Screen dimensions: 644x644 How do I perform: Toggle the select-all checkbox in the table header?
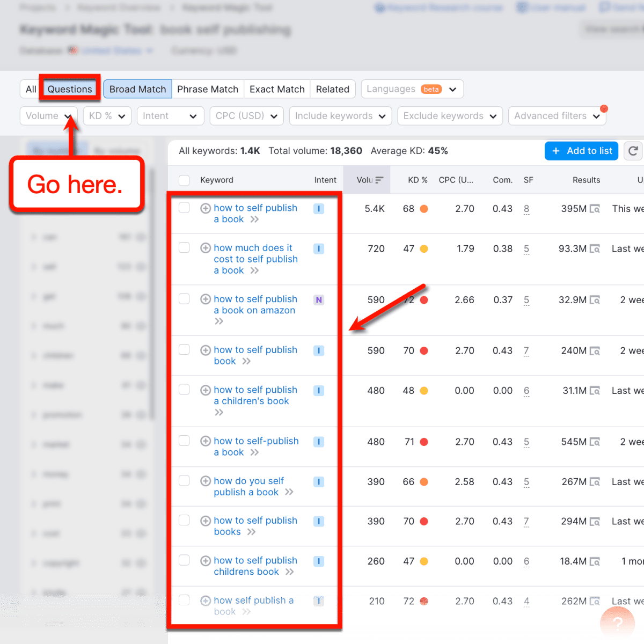(x=184, y=180)
